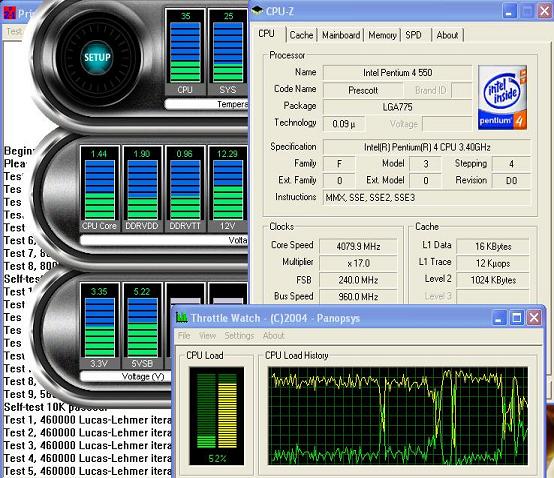
Task: Click L1 Data value '16 KBytes'
Action: (493, 246)
